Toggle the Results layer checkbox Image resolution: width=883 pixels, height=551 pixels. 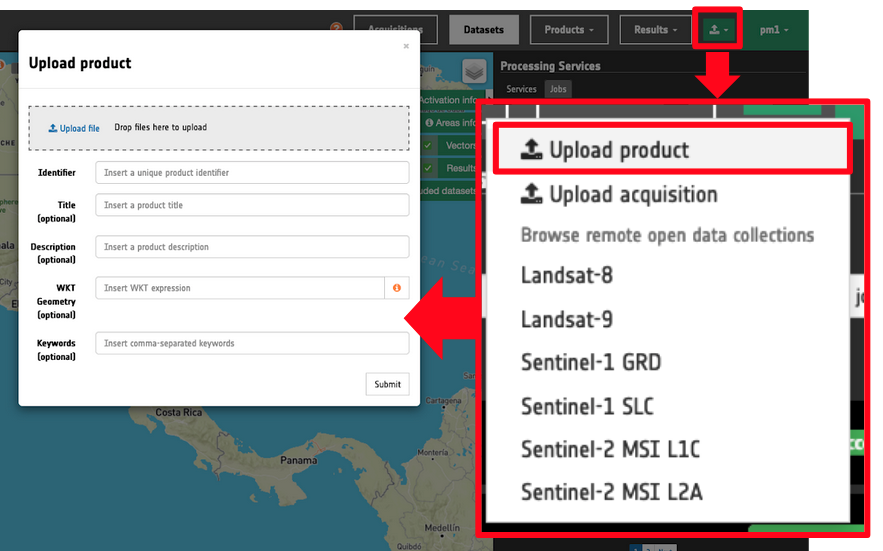[x=427, y=168]
